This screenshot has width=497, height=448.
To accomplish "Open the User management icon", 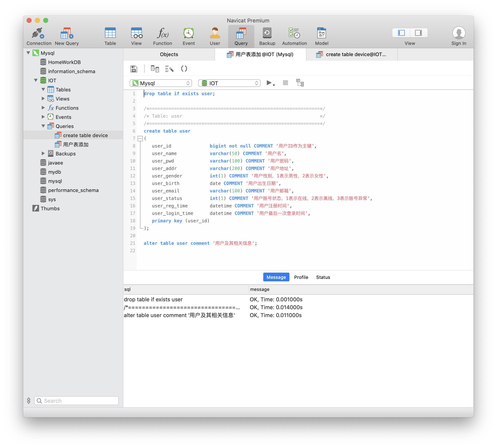I will 215,36.
